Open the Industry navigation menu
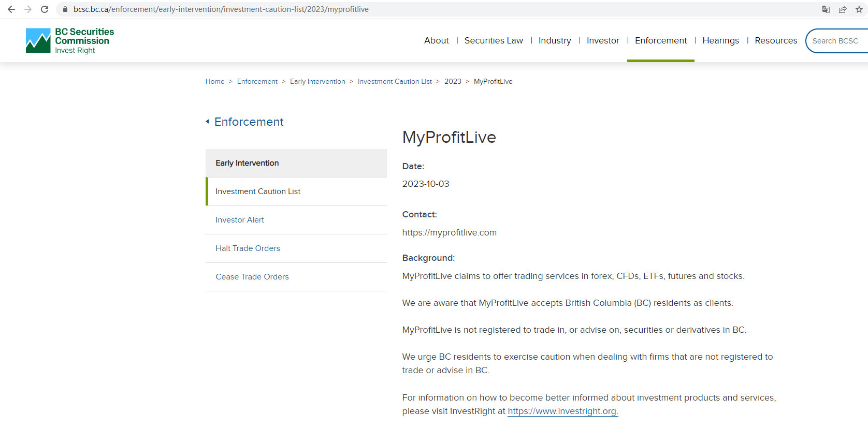868x443 pixels. (555, 40)
